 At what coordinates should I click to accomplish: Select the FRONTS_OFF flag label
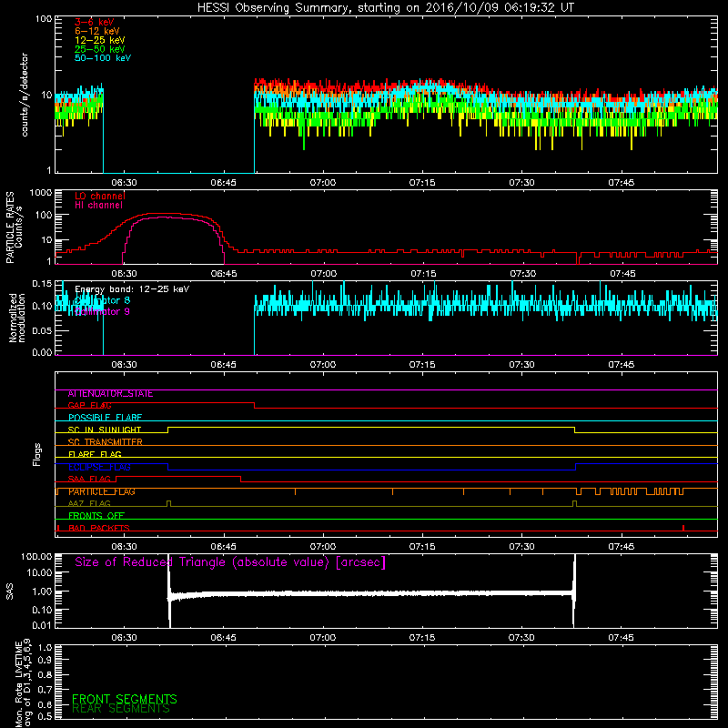click(96, 516)
